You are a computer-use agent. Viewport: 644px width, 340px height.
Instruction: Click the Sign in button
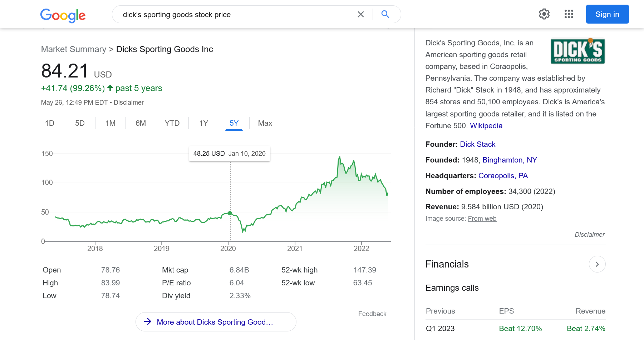tap(607, 14)
